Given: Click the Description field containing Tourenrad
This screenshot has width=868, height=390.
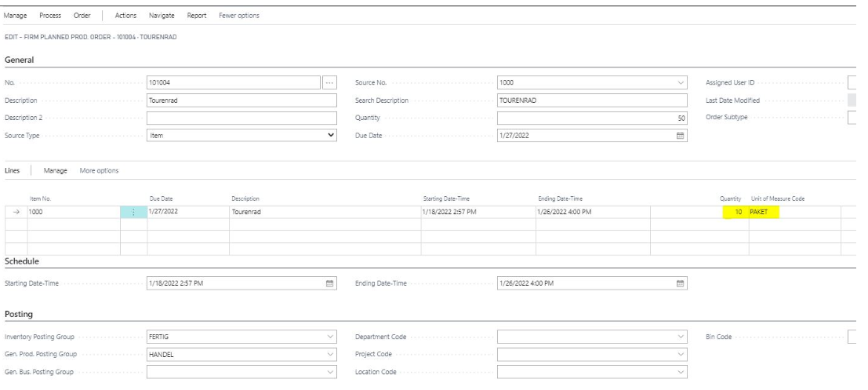Looking at the screenshot, I should 242,100.
